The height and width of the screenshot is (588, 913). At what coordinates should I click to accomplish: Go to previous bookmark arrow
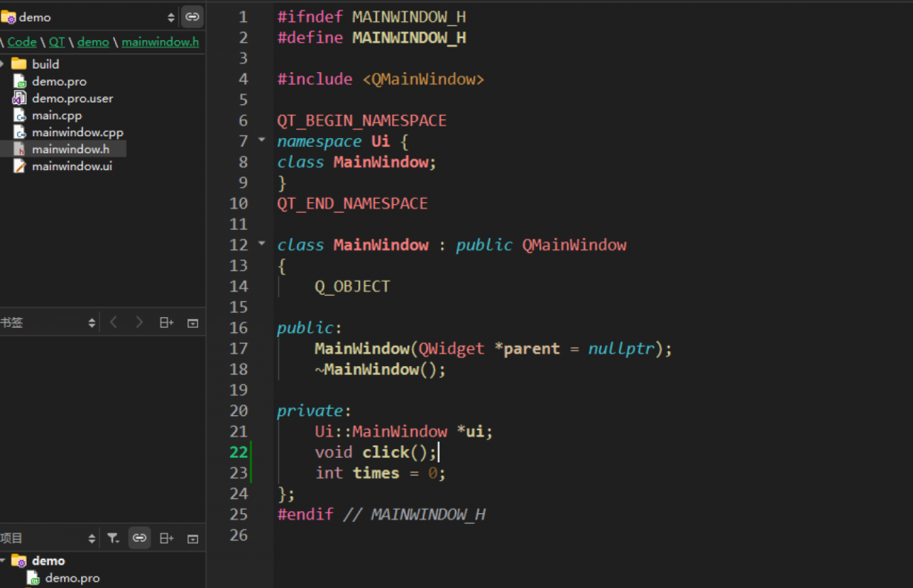(x=114, y=323)
